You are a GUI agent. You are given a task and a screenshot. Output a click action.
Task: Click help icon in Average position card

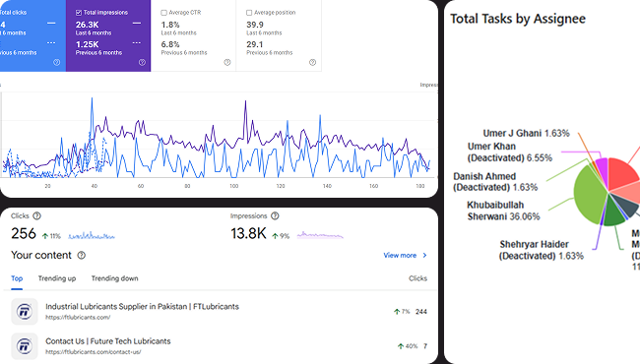tap(313, 62)
